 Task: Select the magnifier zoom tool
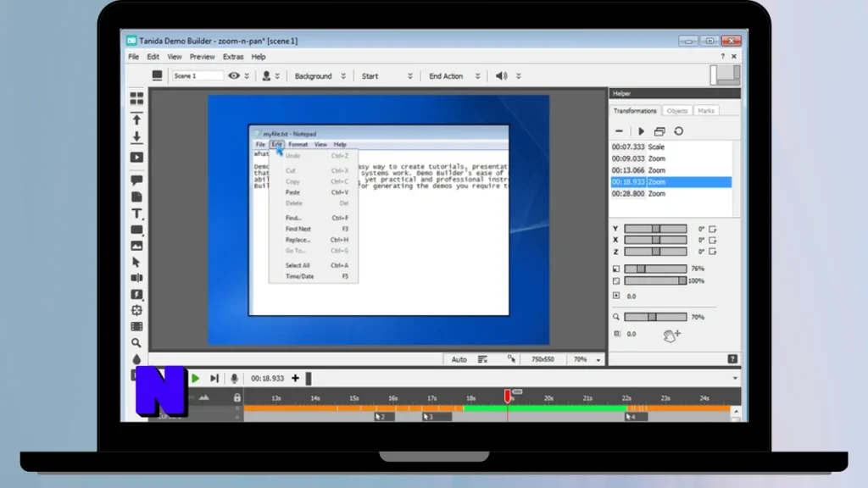pyautogui.click(x=136, y=343)
